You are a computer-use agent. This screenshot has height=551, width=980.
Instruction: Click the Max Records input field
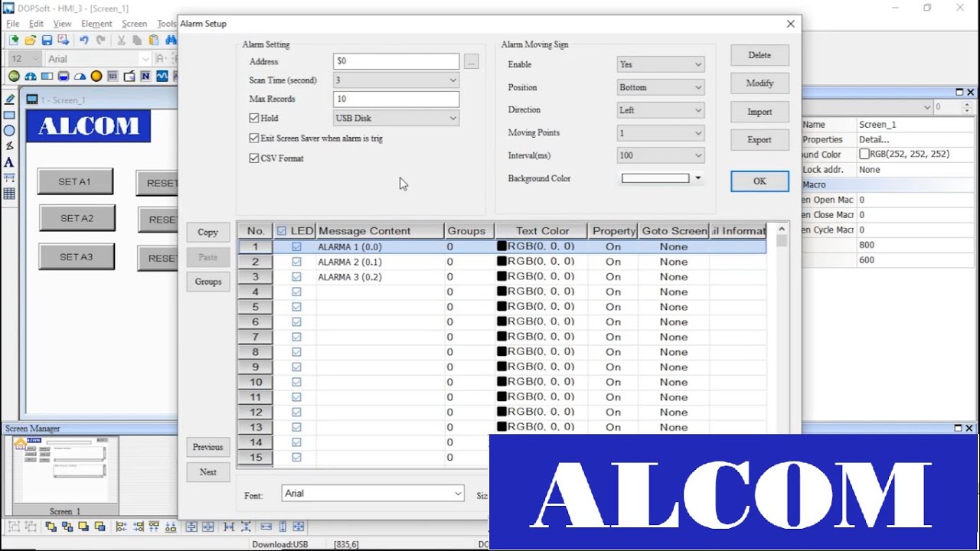[396, 99]
